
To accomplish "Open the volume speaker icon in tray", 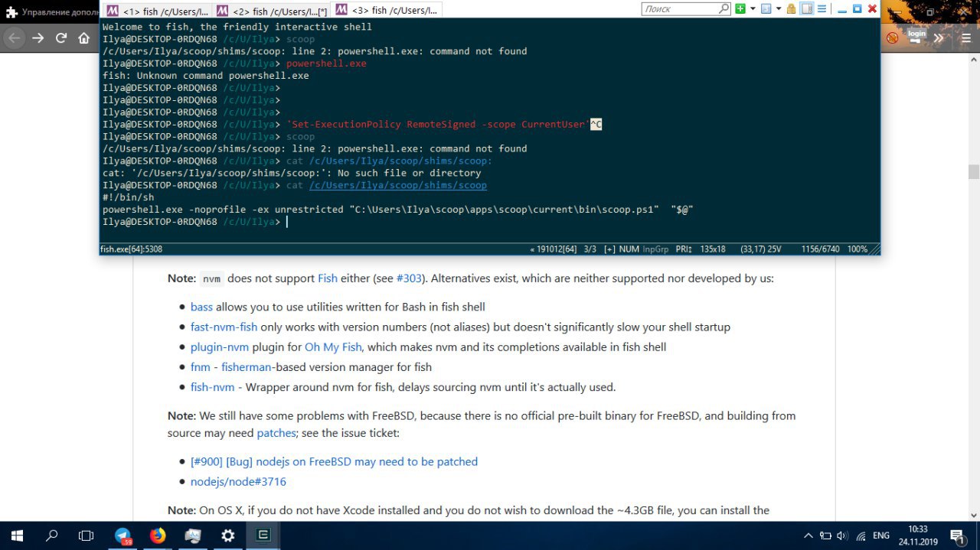I will click(x=842, y=535).
